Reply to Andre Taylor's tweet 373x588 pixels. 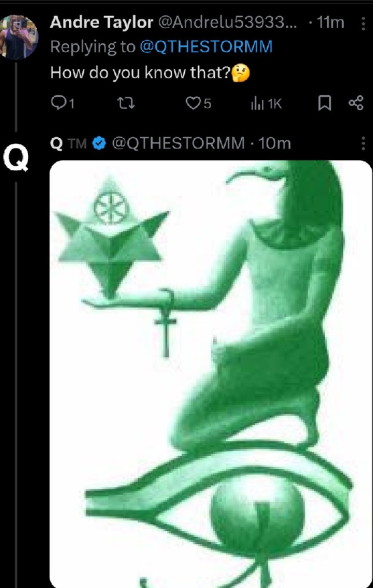(62, 103)
